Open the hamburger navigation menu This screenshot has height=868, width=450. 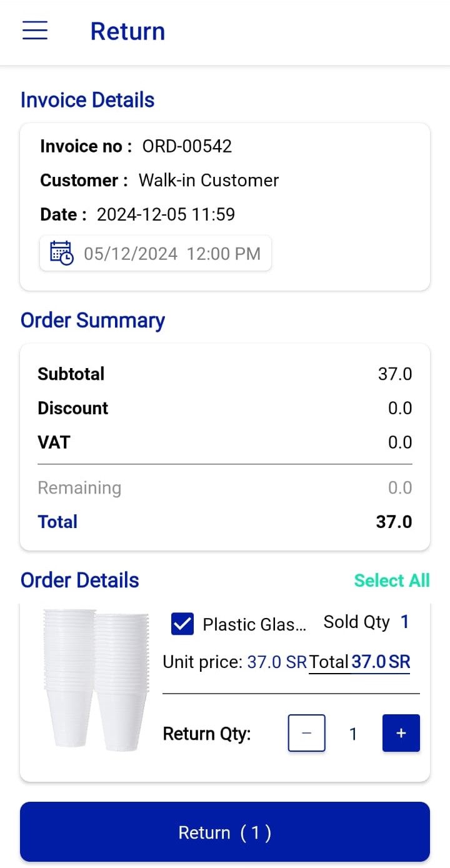click(x=35, y=31)
